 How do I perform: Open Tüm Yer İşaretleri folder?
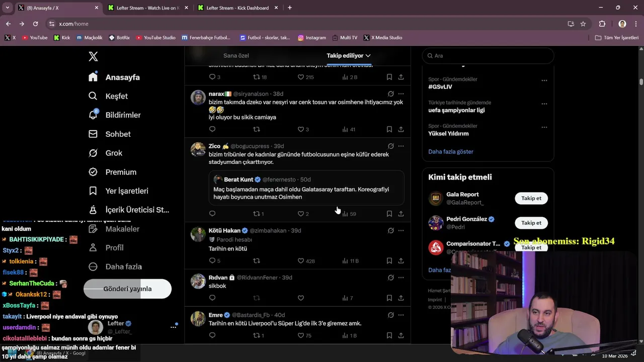click(x=617, y=38)
